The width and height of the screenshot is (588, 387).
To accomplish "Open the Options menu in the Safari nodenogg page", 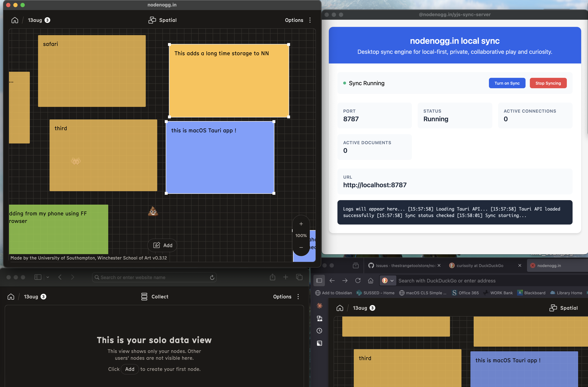I will click(x=282, y=296).
